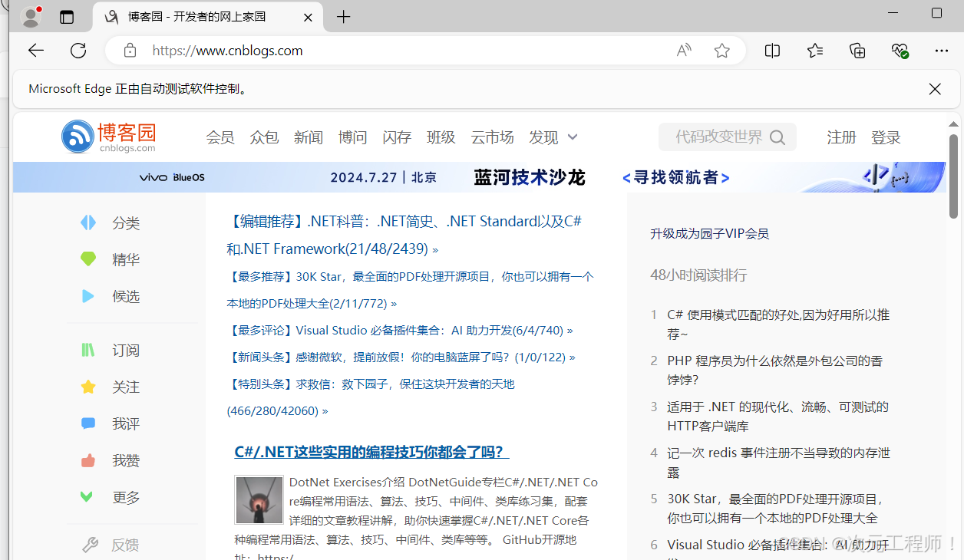Click the scrollbar up arrow

click(953, 124)
